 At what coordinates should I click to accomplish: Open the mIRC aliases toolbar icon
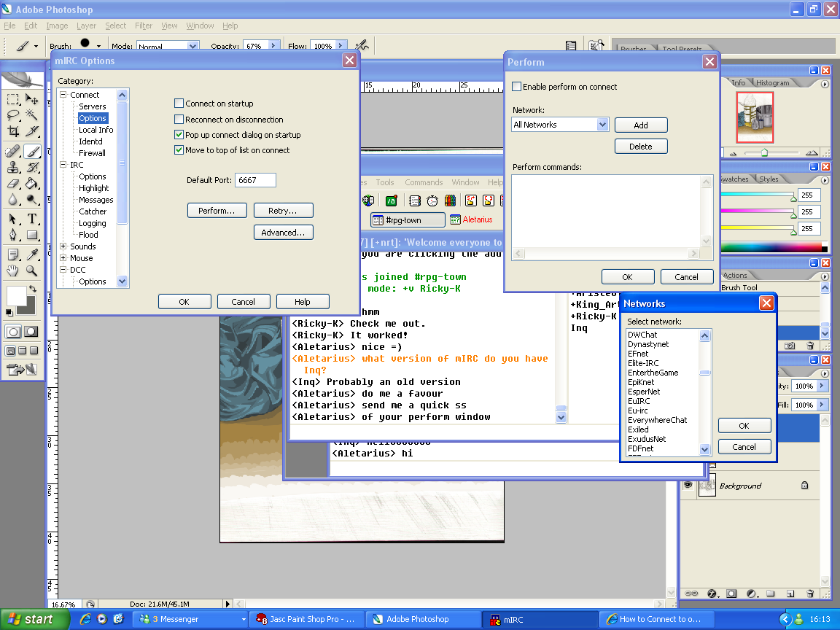pos(391,201)
